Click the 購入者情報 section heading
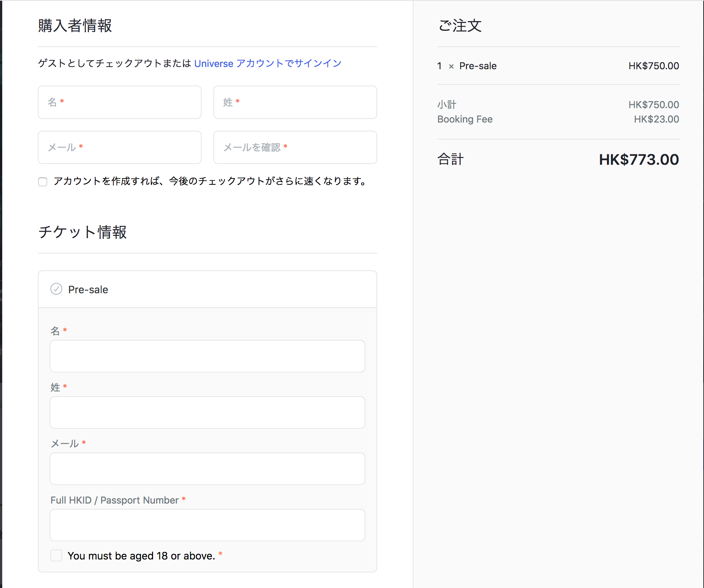The height and width of the screenshot is (588, 704). coord(75,26)
